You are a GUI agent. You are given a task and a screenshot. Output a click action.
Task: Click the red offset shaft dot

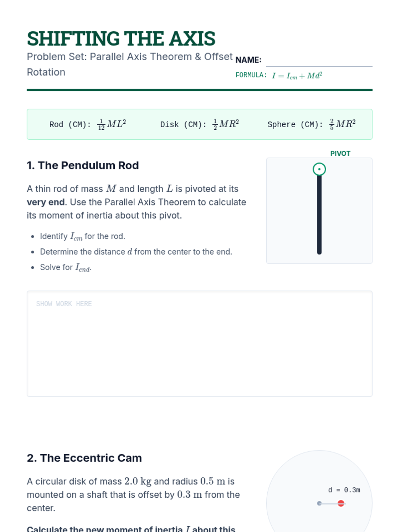[x=341, y=503]
